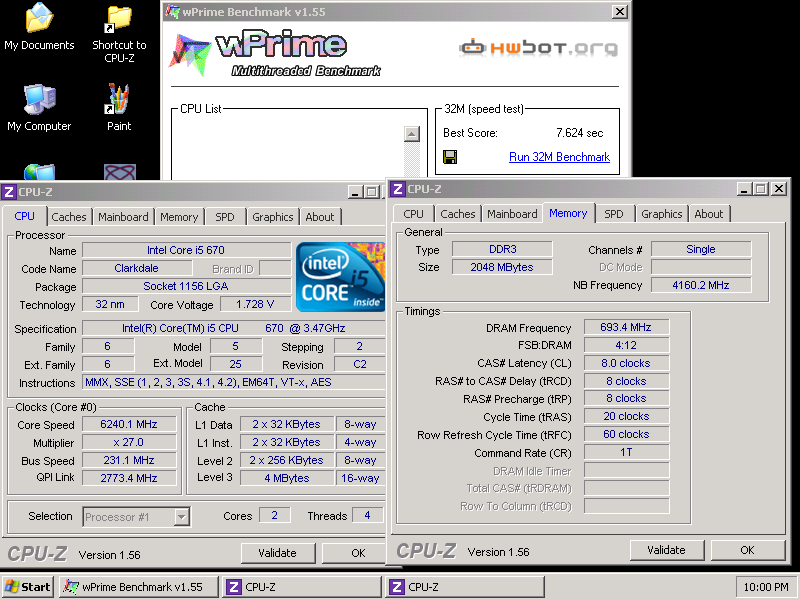Open the My Computer desktop icon
This screenshot has height=600, width=800.
(x=39, y=108)
